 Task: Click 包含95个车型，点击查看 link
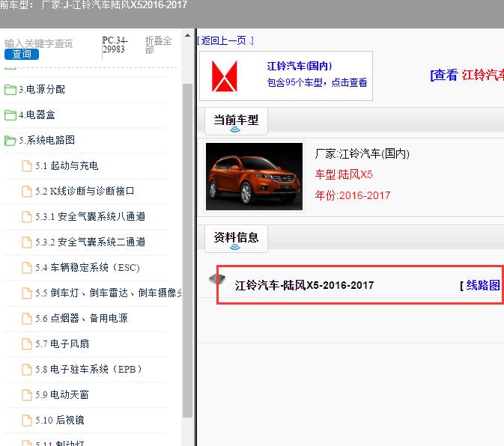pyautogui.click(x=317, y=82)
